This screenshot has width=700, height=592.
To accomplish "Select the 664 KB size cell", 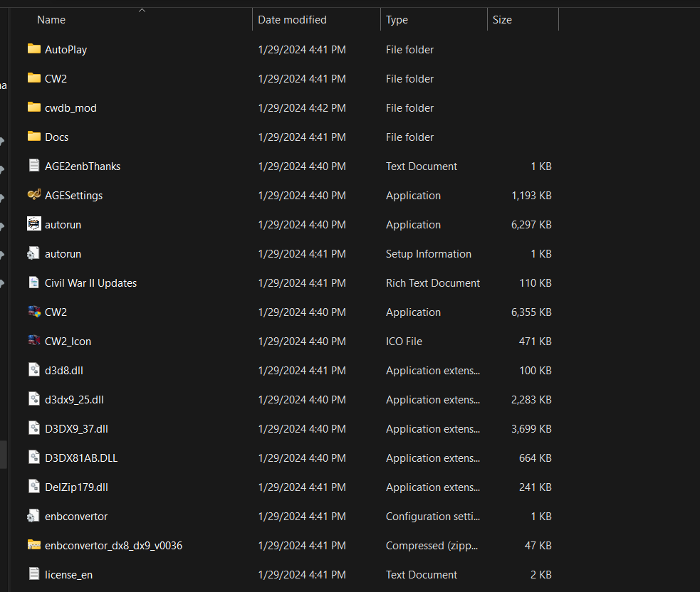I will click(536, 458).
